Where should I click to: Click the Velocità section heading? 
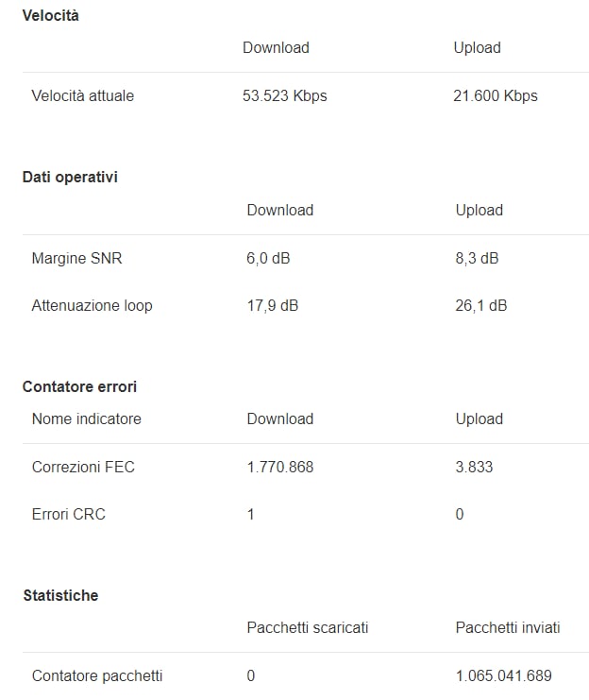point(50,16)
